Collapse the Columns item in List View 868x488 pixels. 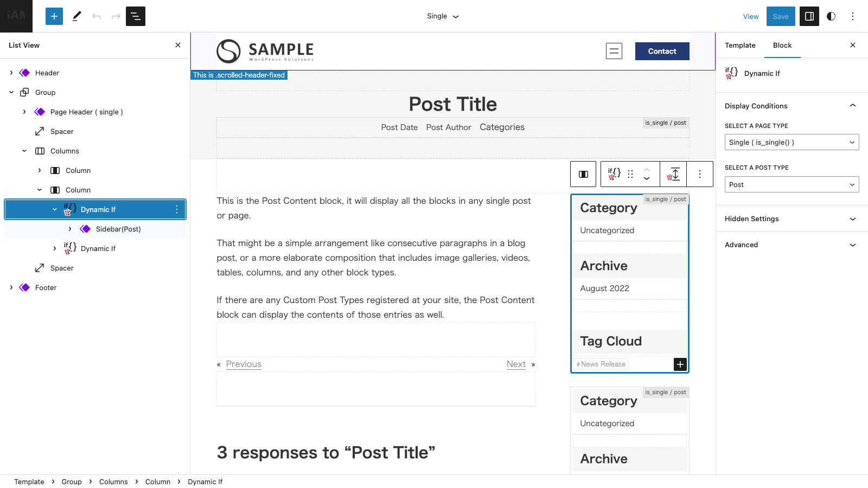coord(24,151)
